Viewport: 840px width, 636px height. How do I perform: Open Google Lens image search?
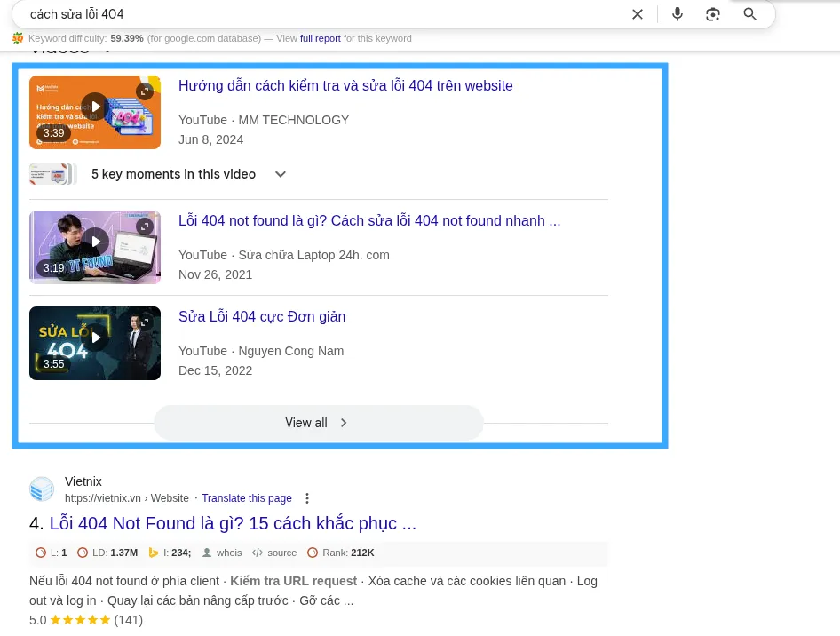(x=712, y=13)
